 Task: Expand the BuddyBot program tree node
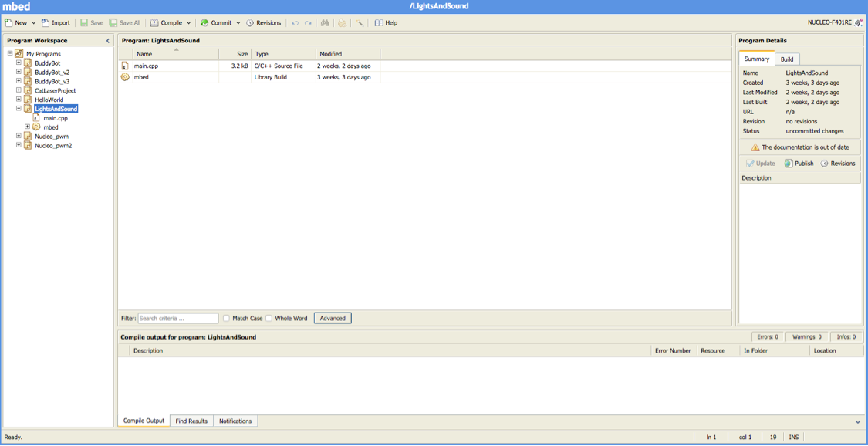(x=19, y=63)
